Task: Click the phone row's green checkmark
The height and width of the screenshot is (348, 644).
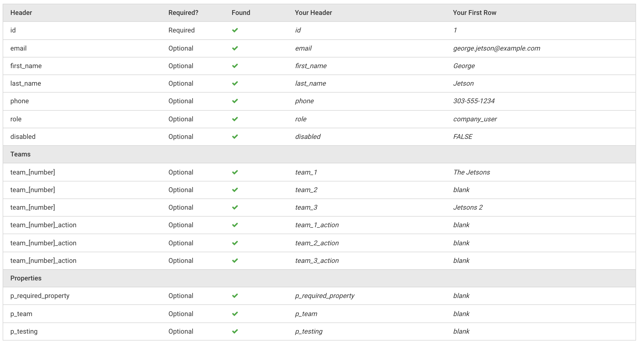Action: click(235, 101)
